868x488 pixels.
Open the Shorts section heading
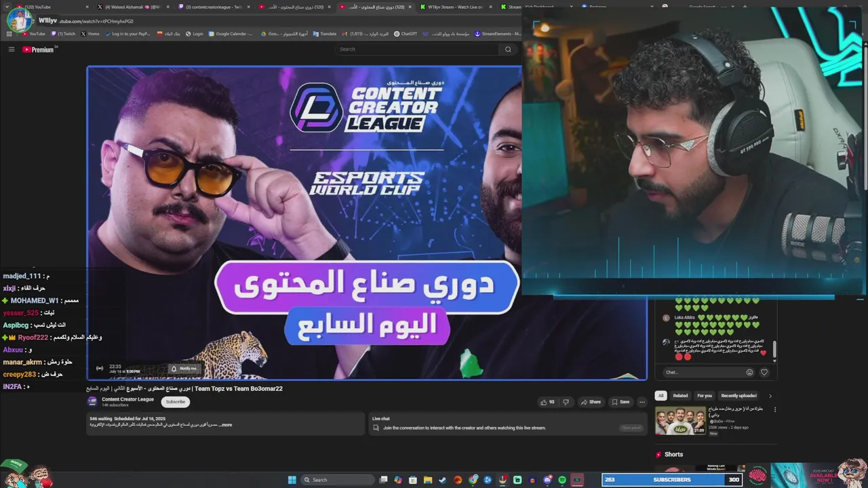(x=673, y=455)
